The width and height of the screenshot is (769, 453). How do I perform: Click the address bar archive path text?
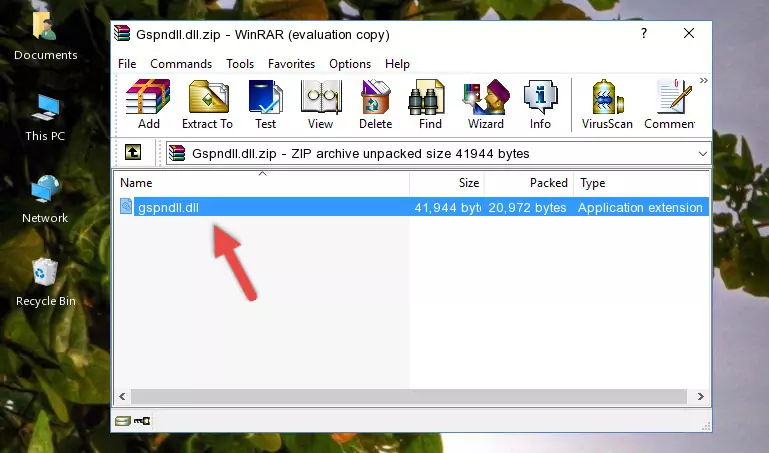360,154
